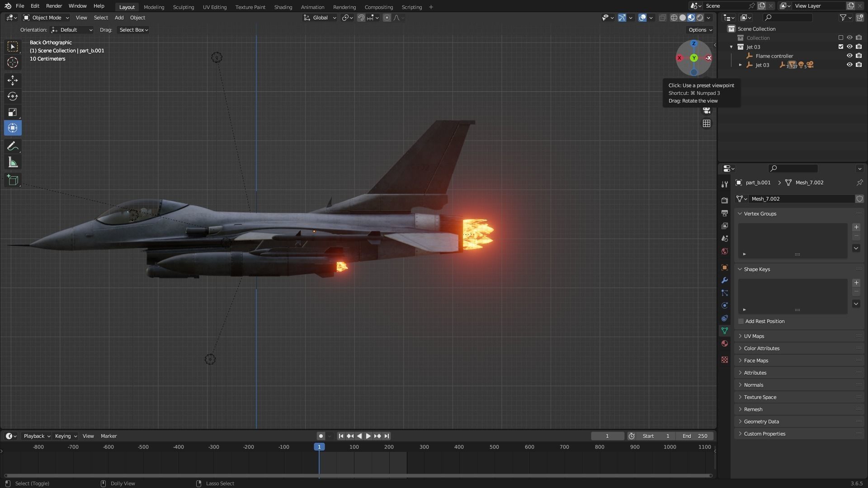
Task: Open the viewport Add menu
Action: coord(119,18)
